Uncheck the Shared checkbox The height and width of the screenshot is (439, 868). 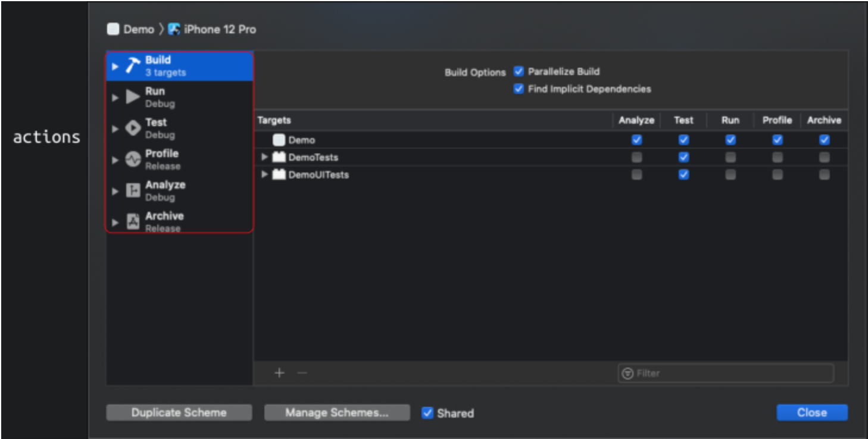tap(427, 413)
